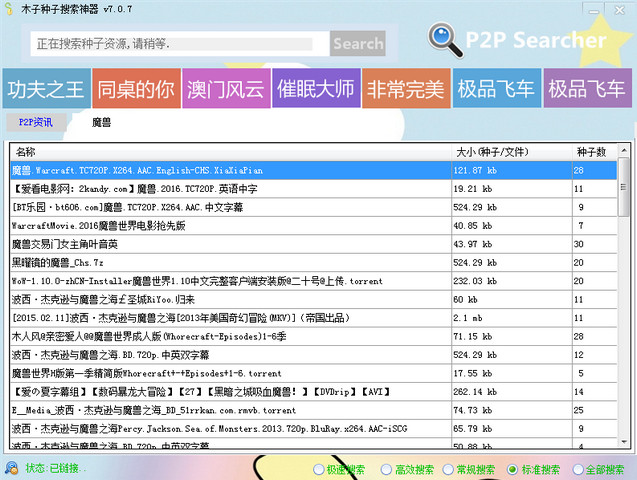The width and height of the screenshot is (637, 480).
Task: Click the results list scroll down arrow
Action: pos(624,442)
